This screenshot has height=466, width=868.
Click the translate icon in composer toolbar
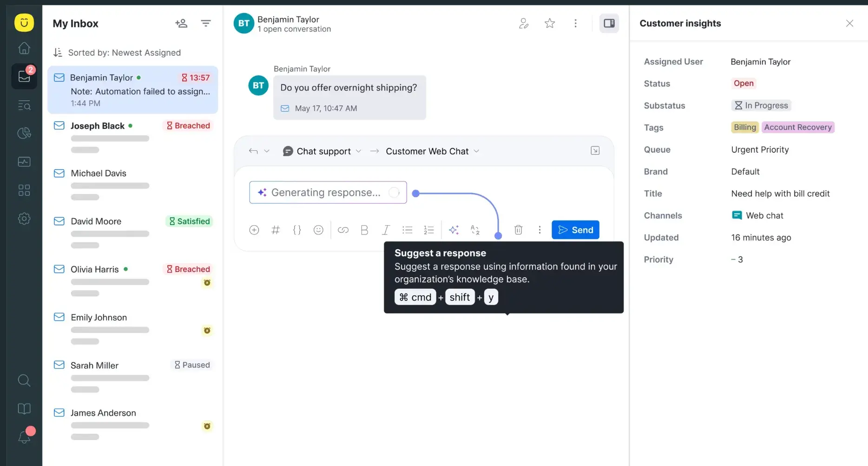click(x=475, y=230)
